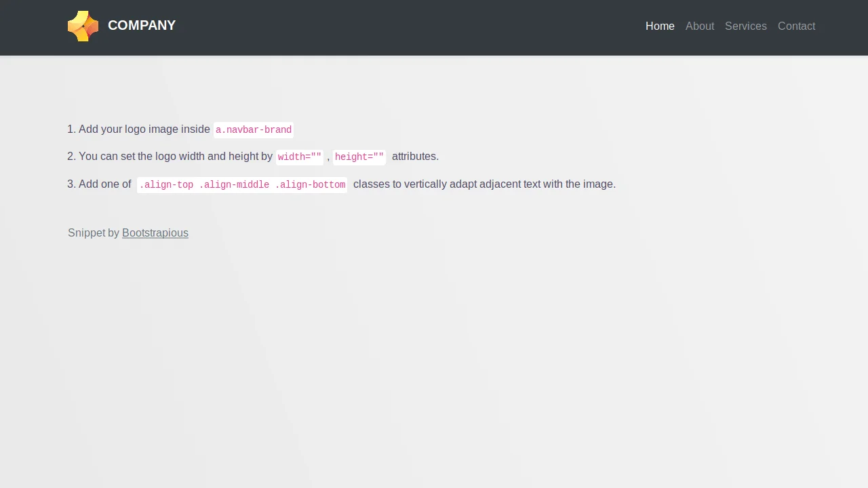Click the COMPANY brand text
Image resolution: width=868 pixels, height=488 pixels.
click(141, 26)
